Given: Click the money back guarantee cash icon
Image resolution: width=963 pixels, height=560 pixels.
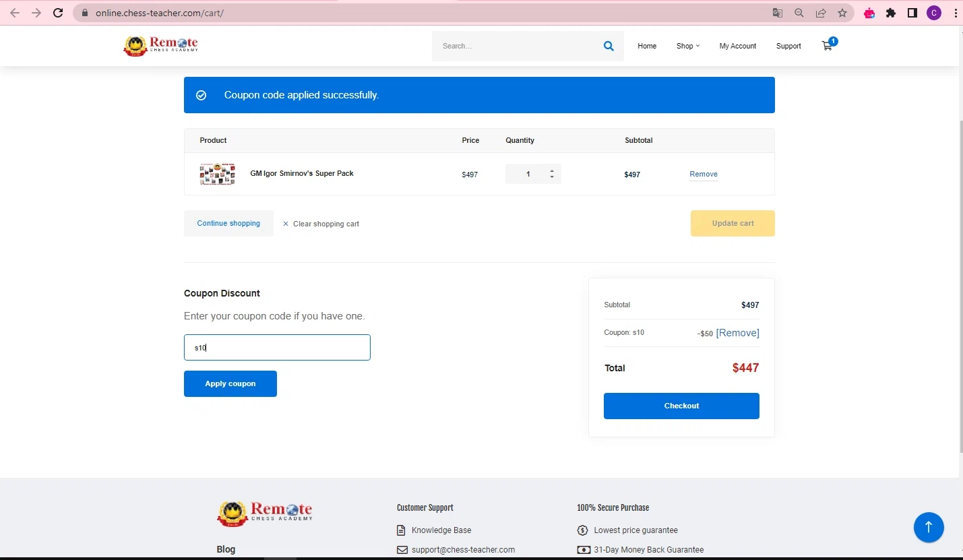Looking at the screenshot, I should pos(584,550).
